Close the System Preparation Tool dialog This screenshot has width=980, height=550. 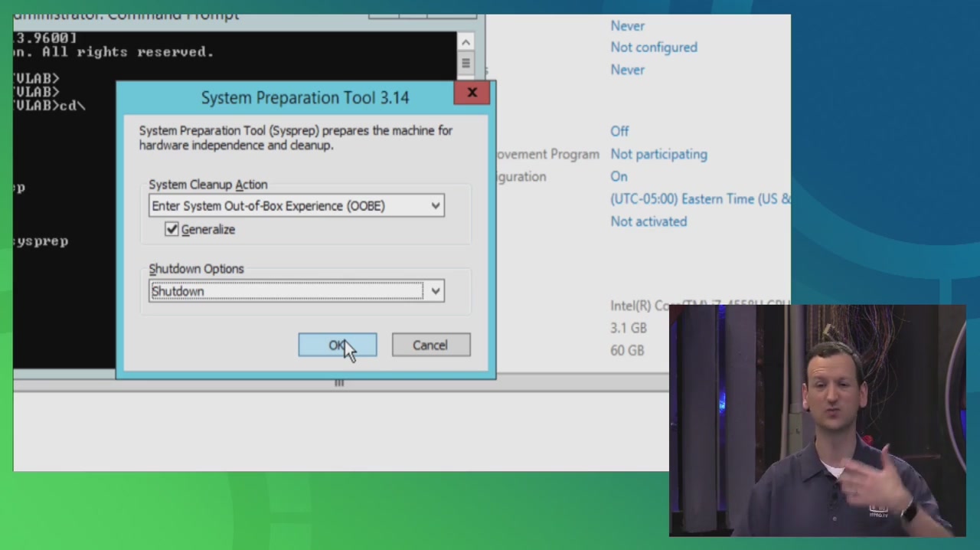click(472, 93)
